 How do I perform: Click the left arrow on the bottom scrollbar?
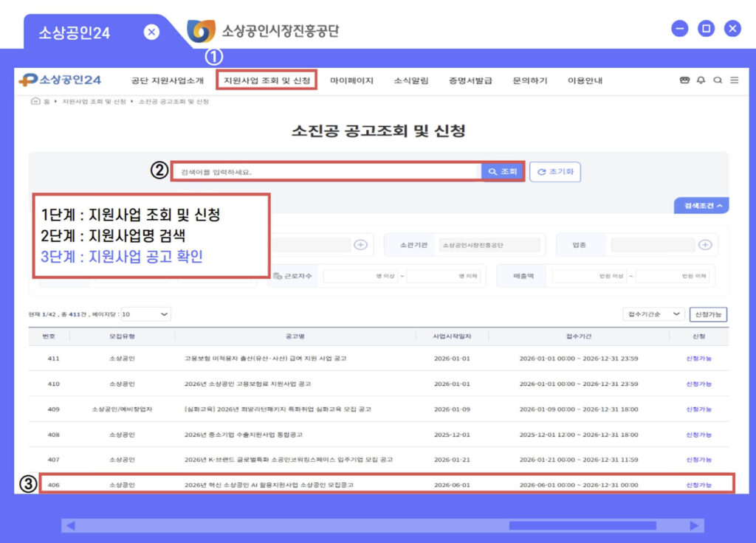[x=70, y=525]
